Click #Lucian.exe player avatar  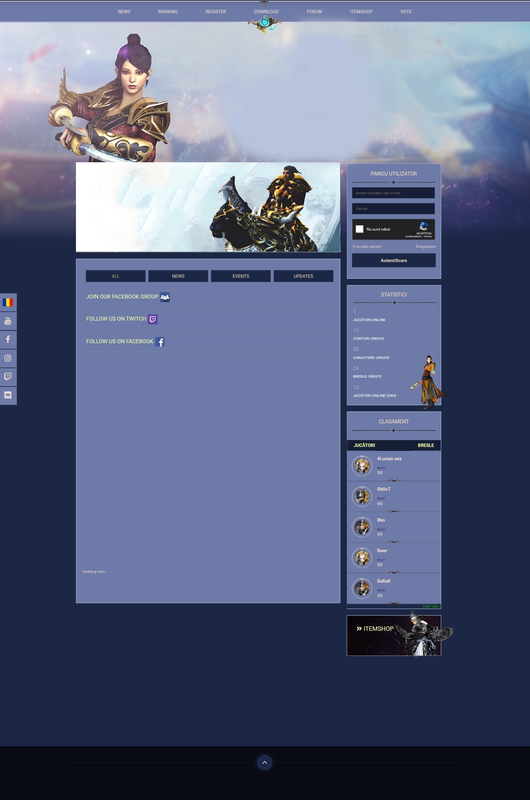(362, 466)
